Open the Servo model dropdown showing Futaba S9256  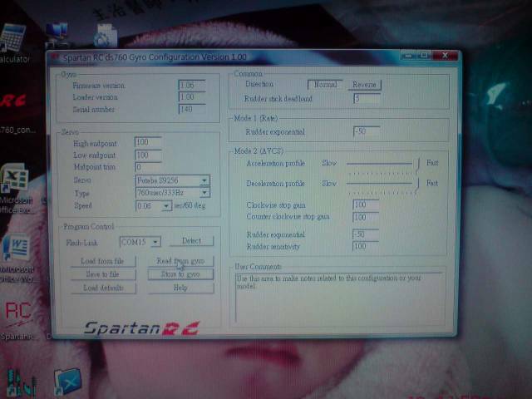pos(172,180)
